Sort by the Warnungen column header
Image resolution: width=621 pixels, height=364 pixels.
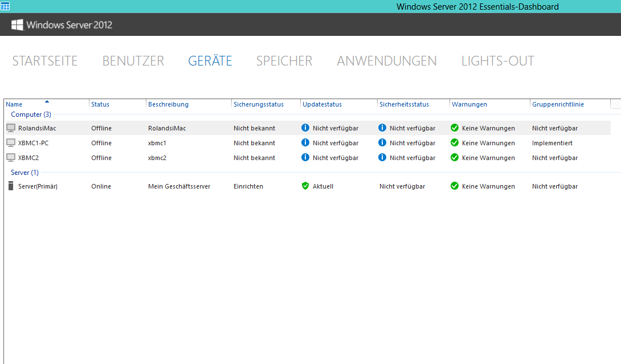point(469,104)
